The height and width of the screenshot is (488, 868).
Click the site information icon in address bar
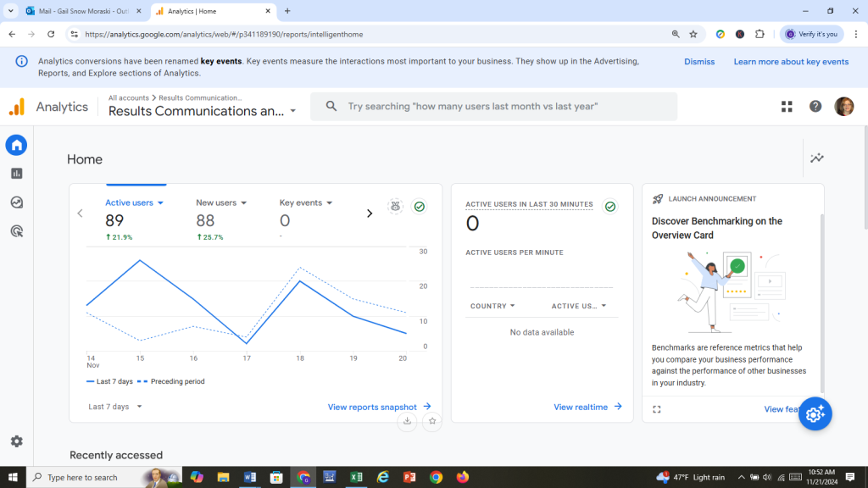tap(75, 34)
